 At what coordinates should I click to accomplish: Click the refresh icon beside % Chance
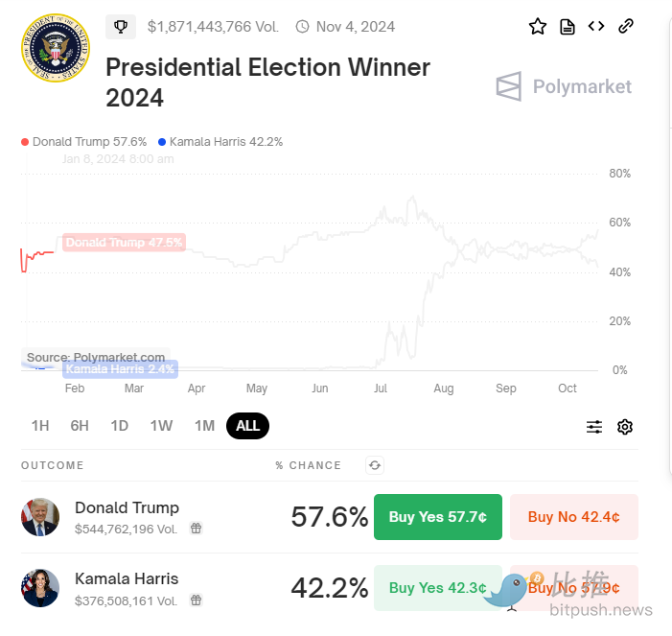pyautogui.click(x=375, y=465)
